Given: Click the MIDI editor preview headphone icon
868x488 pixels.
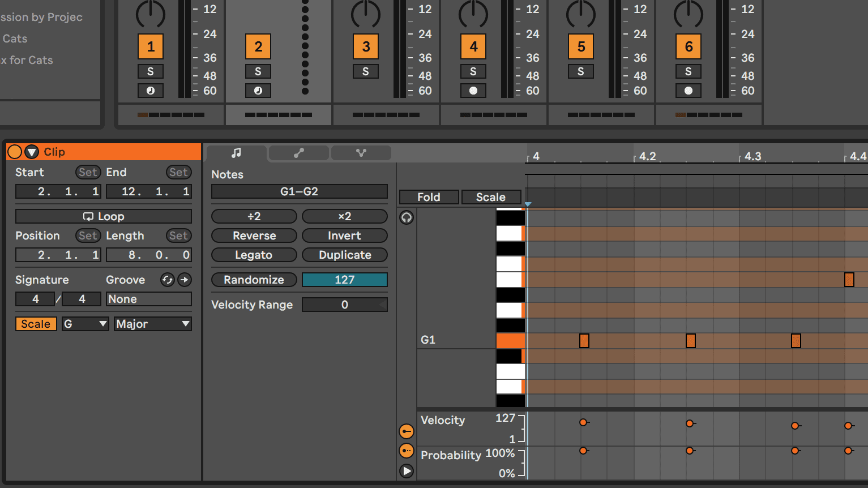Looking at the screenshot, I should tap(407, 217).
